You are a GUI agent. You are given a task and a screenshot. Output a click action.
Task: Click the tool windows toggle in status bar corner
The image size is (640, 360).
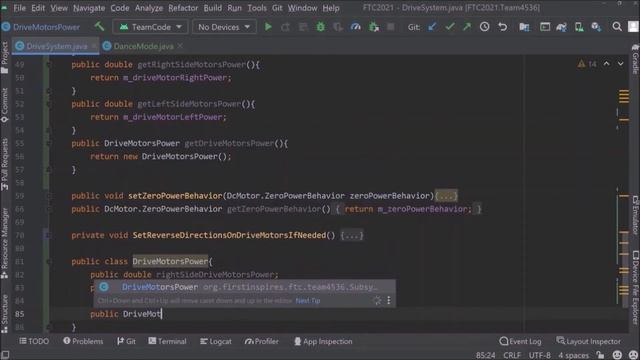click(x=5, y=355)
